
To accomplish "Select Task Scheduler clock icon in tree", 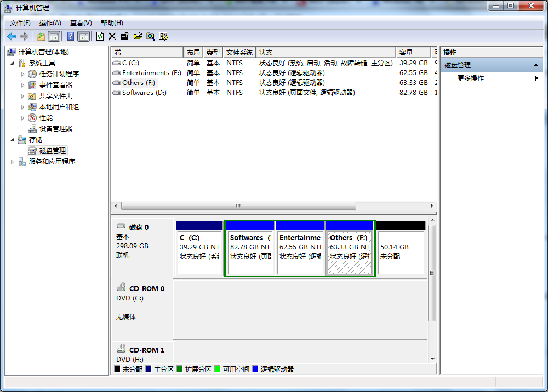I will coord(32,74).
